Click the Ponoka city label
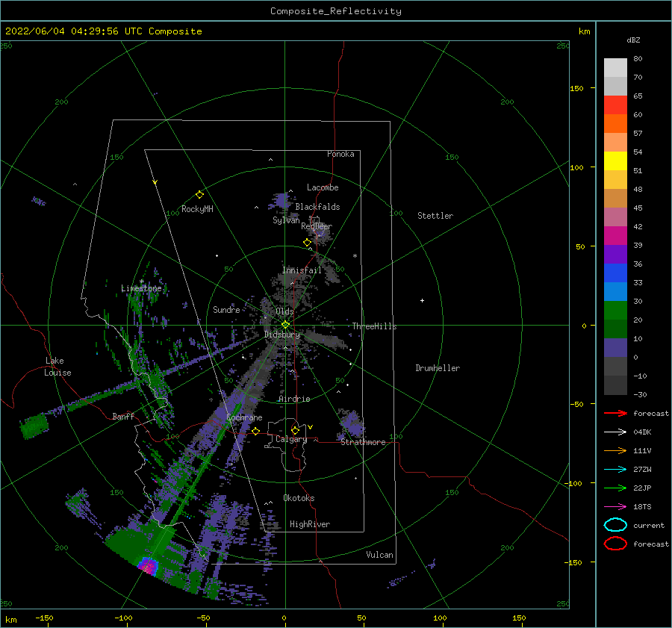The width and height of the screenshot is (672, 628). 340,154
